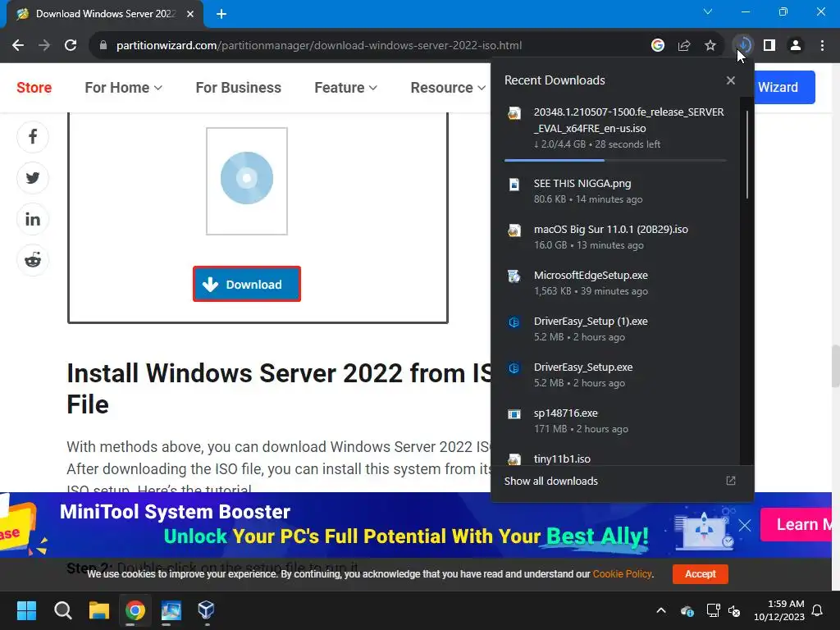Open the Windows Start menu

point(26,610)
